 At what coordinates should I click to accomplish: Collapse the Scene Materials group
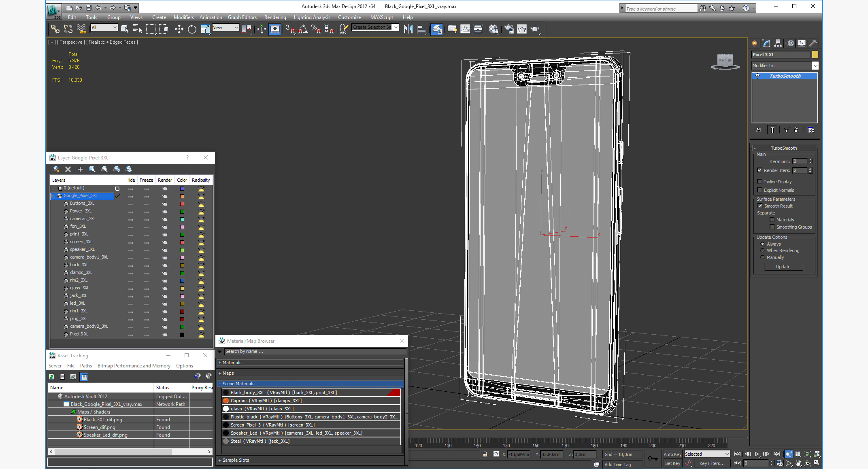310,384
